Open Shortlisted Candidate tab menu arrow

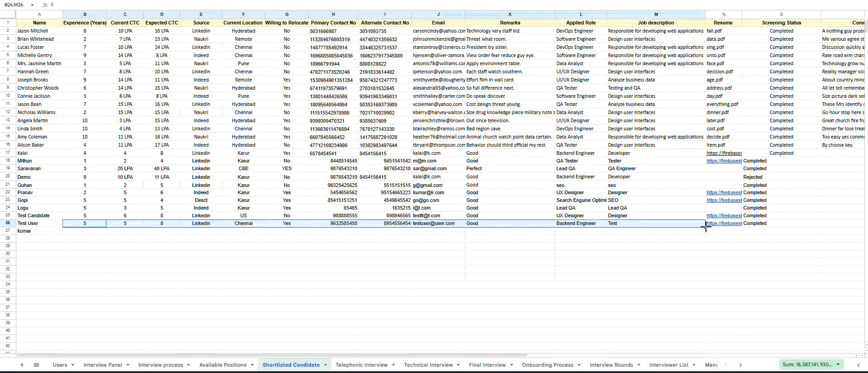click(325, 365)
